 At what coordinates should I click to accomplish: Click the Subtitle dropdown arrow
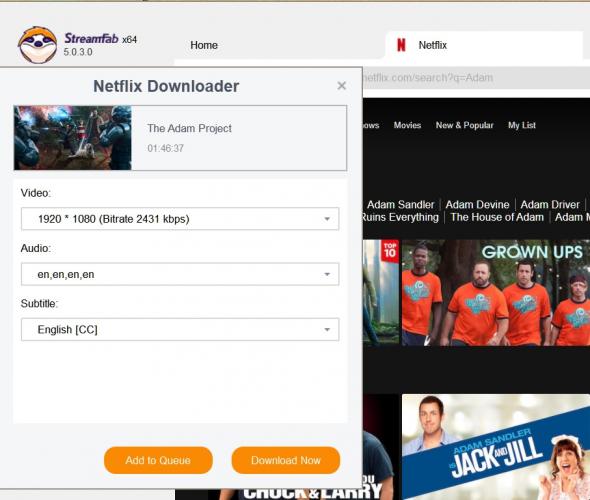click(x=327, y=330)
